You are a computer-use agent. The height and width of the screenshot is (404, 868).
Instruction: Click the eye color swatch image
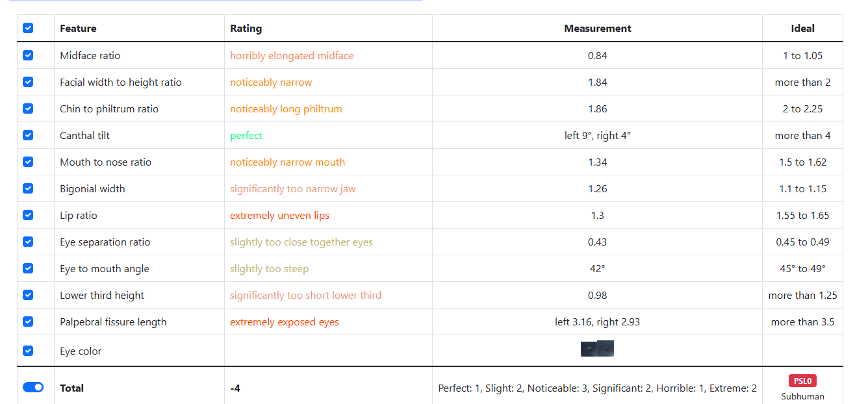pos(597,349)
